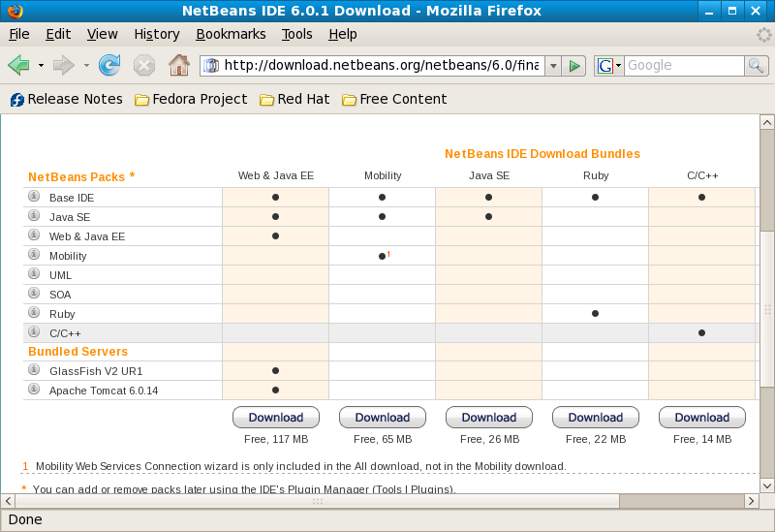Open the Forward history dropdown arrow
The image size is (775, 532).
(x=86, y=65)
